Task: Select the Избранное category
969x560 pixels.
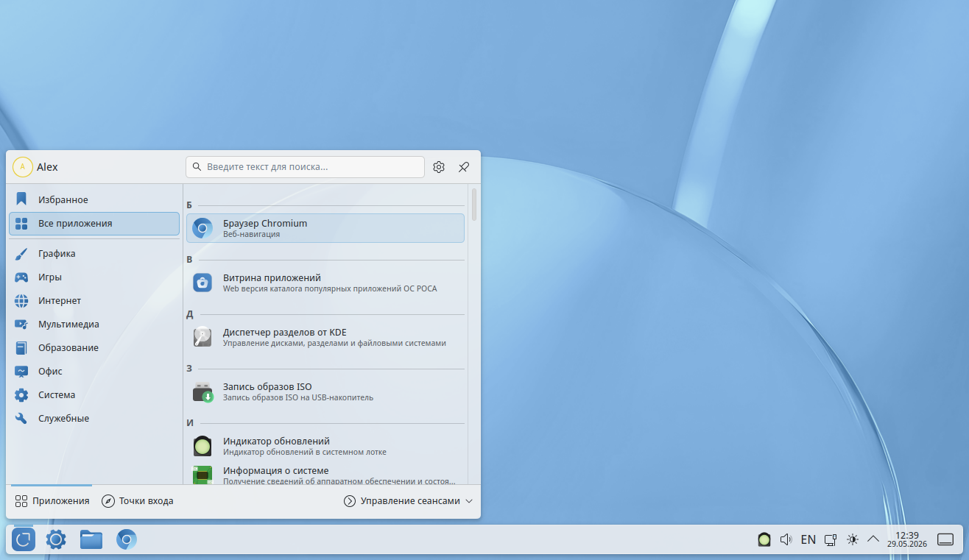Action: [94, 200]
